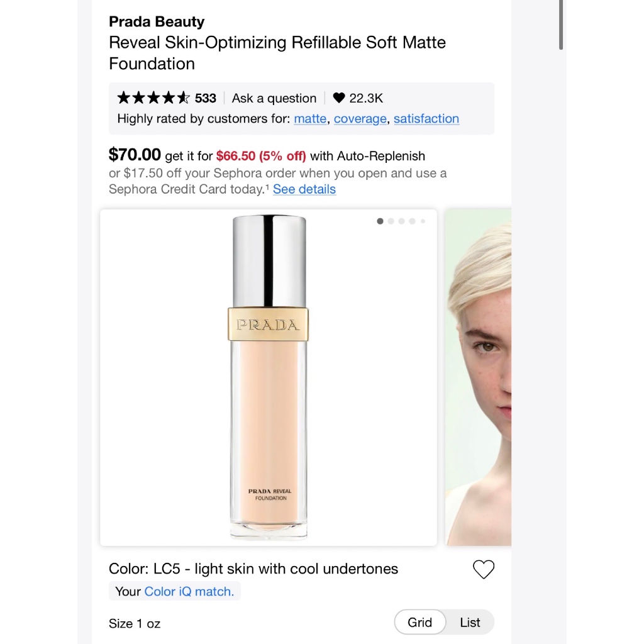Click the page scrollbar thumb

tap(560, 25)
